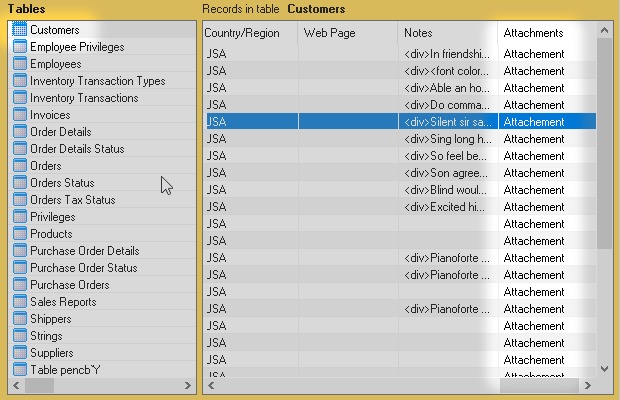Click the Orders table icon
Viewport: 620px width, 400px height.
19,166
